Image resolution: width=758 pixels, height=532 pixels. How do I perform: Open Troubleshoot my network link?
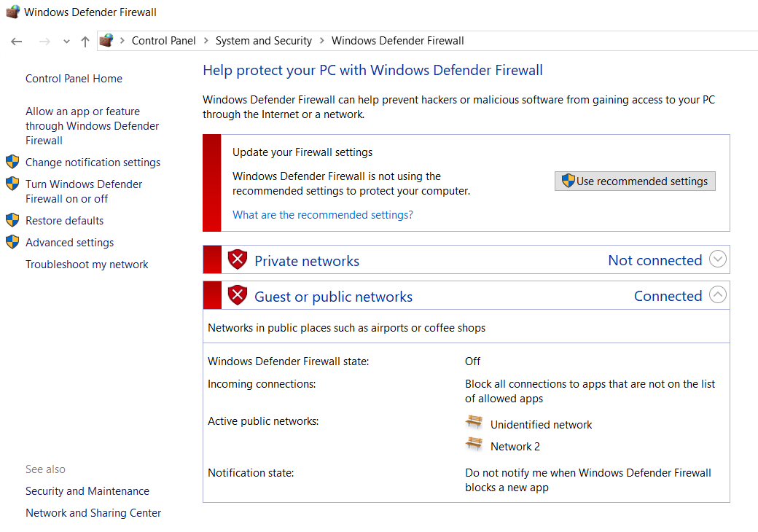87,265
